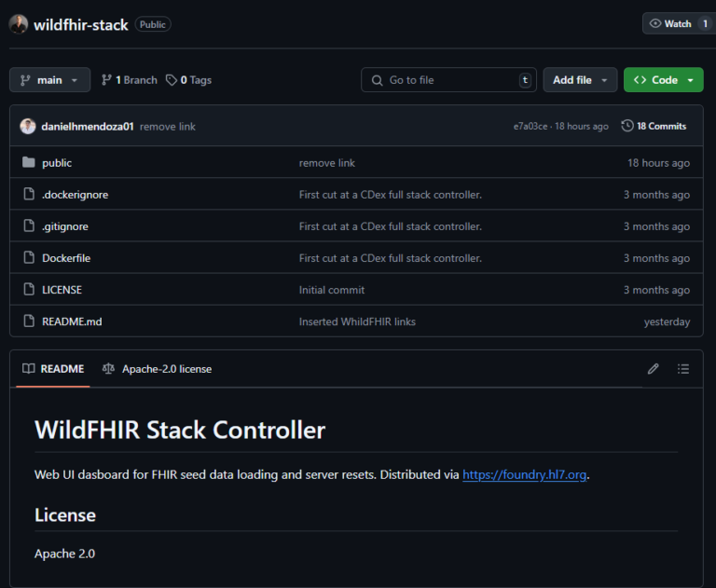Open the wildfhir-stack repository title link
Image resolution: width=716 pixels, height=588 pixels.
tap(81, 24)
